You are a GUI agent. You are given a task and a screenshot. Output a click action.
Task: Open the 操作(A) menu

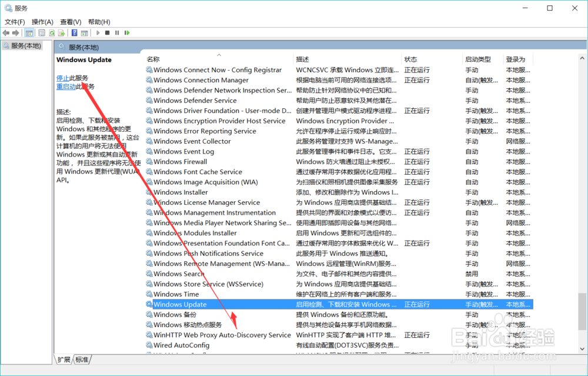[x=41, y=21]
